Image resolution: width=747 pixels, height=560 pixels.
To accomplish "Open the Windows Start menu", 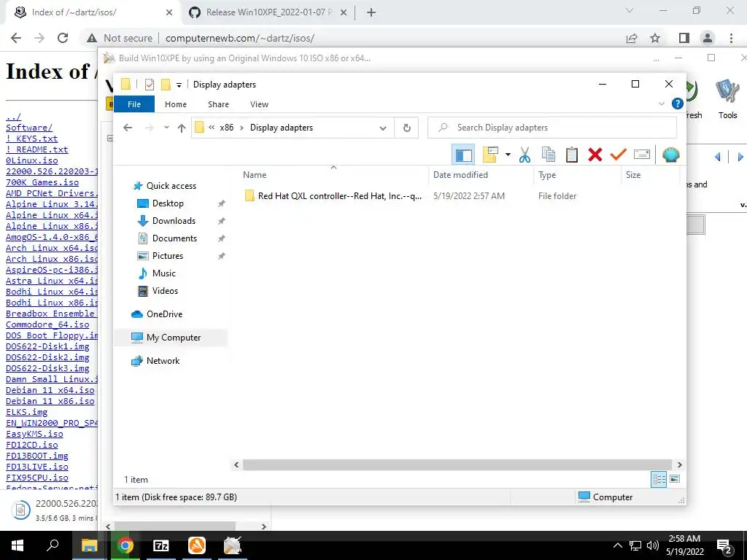I will pyautogui.click(x=18, y=545).
